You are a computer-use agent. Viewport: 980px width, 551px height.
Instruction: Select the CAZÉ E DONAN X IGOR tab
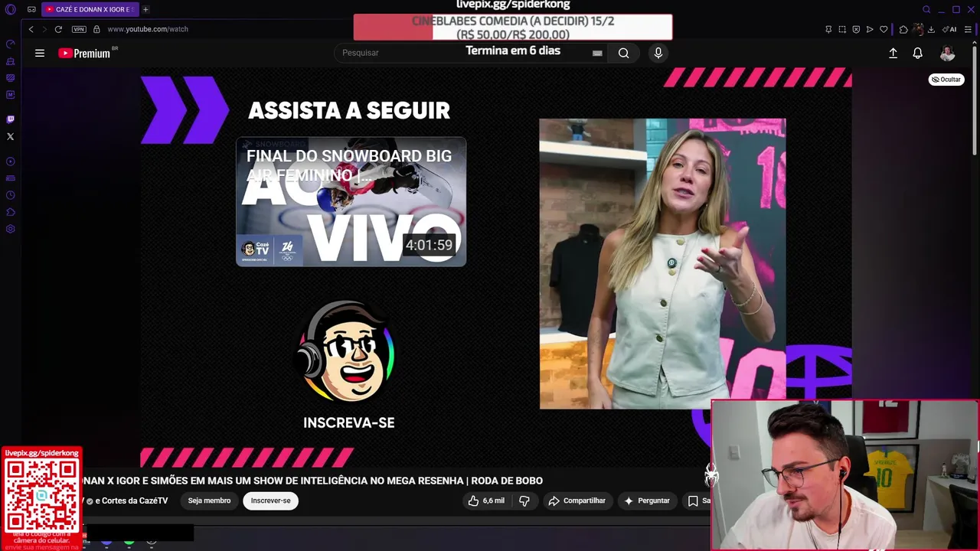coord(90,9)
